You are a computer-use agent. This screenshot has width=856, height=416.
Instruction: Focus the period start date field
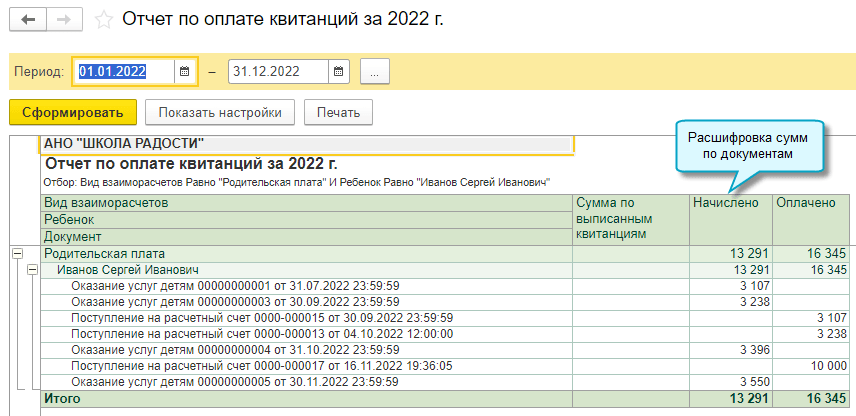coord(123,72)
